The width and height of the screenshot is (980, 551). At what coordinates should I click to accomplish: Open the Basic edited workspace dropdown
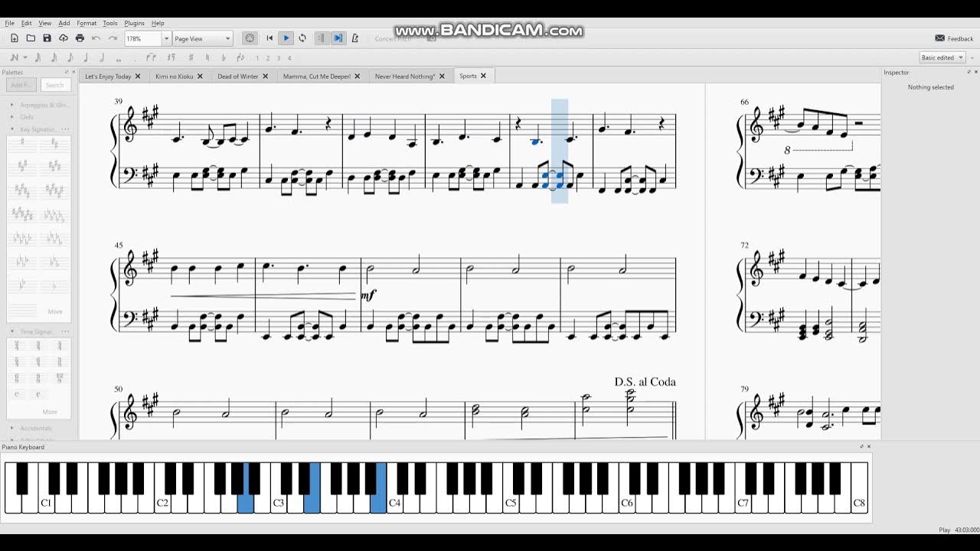point(942,57)
